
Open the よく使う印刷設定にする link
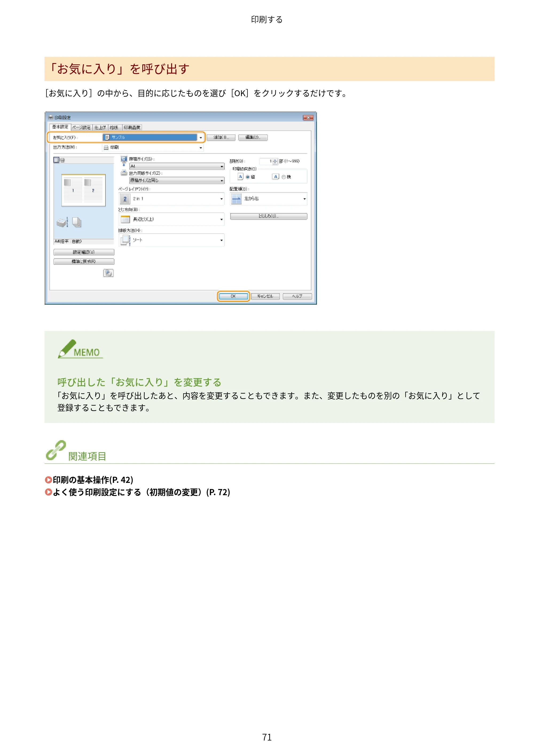pos(142,492)
